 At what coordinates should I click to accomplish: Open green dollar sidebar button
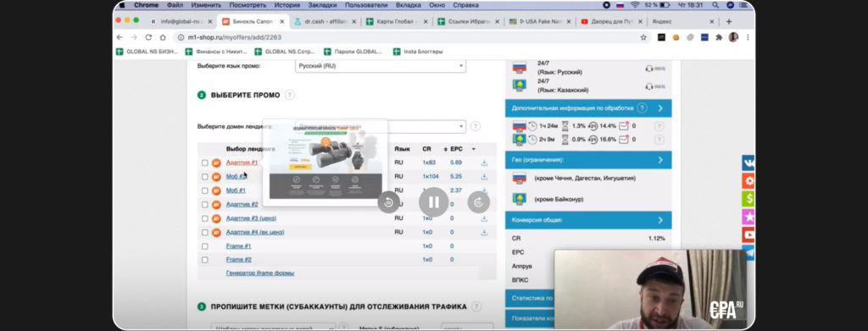[748, 199]
